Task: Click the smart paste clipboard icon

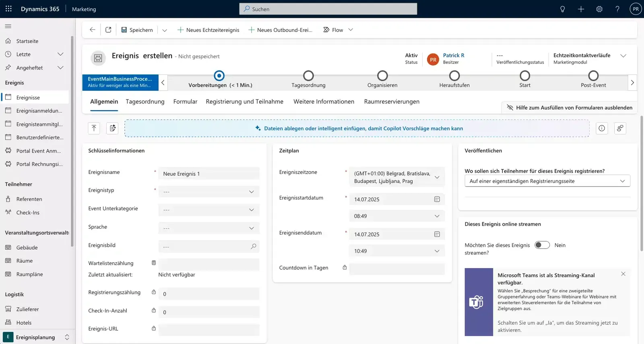Action: click(x=113, y=128)
